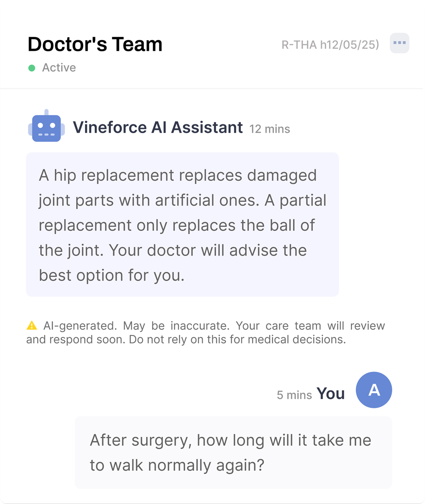Image resolution: width=425 pixels, height=504 pixels.
Task: Select the hip replacement AI message bubble
Action: (182, 224)
